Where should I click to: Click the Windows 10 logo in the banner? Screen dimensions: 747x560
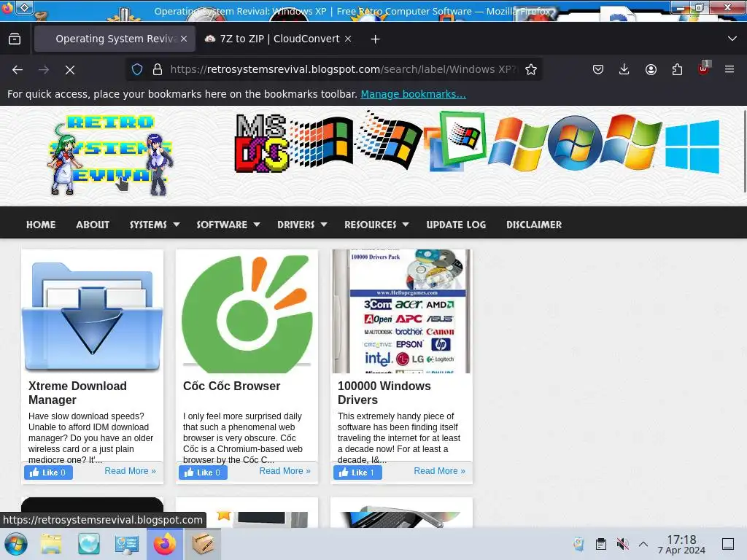pos(692,146)
